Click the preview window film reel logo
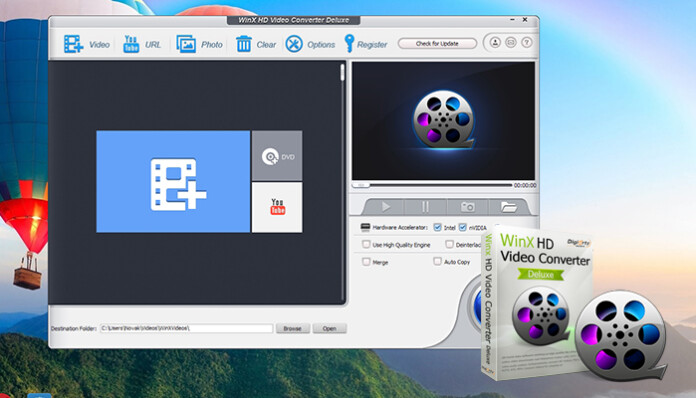 443,119
